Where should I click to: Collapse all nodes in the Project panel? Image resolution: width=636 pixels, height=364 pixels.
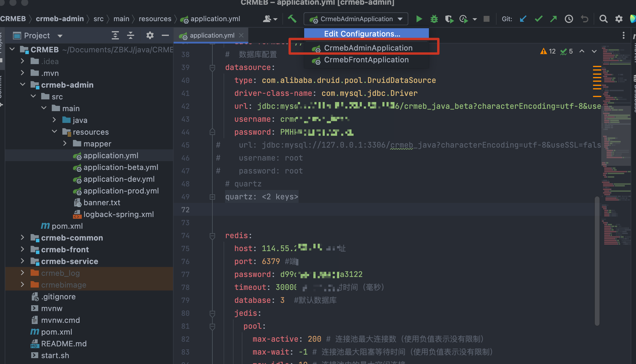[130, 35]
